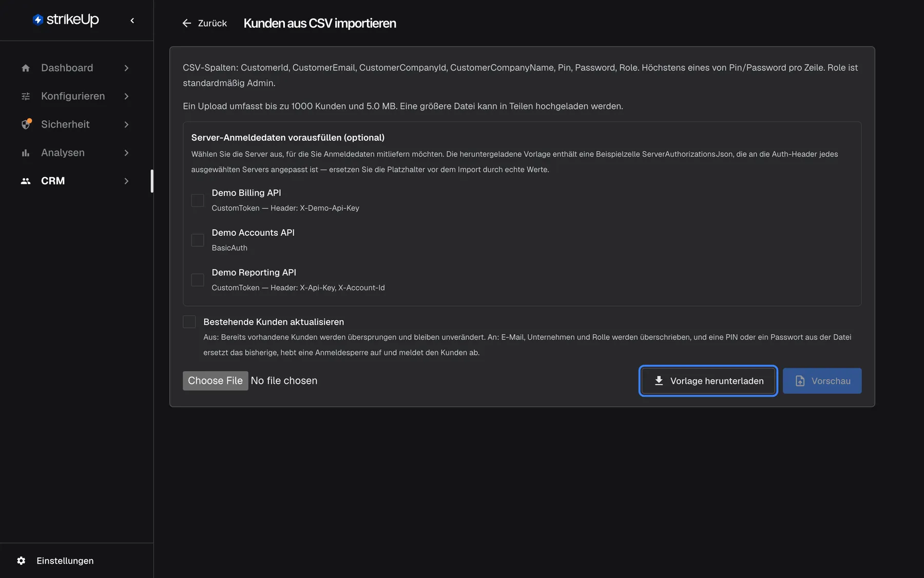The image size is (924, 578).
Task: Expand the CRM chevron
Action: (x=126, y=181)
